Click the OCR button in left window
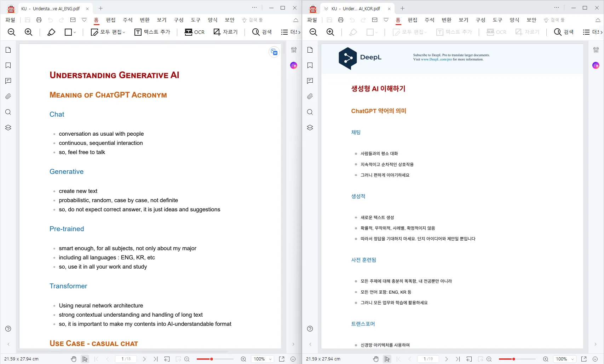The height and width of the screenshot is (364, 604). click(195, 32)
